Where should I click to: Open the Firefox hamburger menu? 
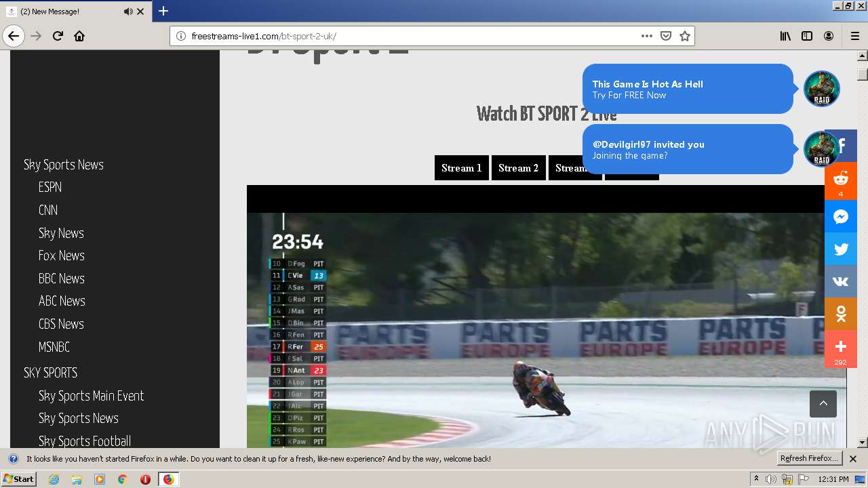click(x=854, y=36)
